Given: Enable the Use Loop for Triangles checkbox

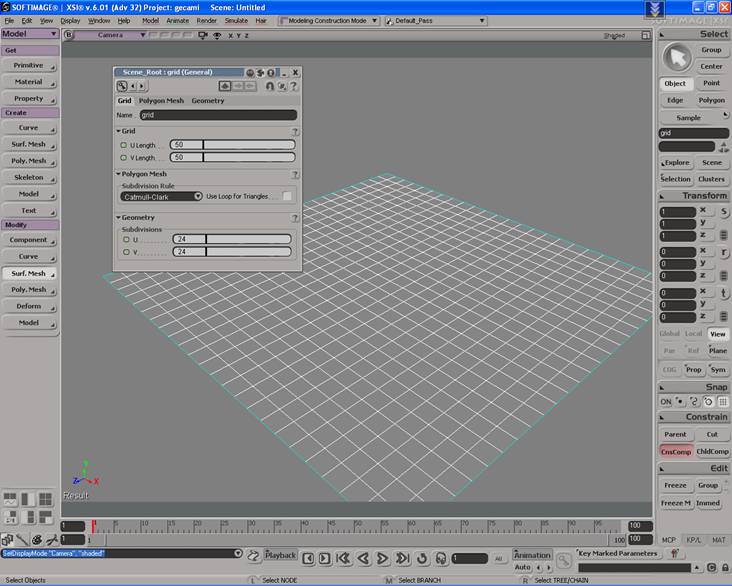Looking at the screenshot, I should pos(287,196).
